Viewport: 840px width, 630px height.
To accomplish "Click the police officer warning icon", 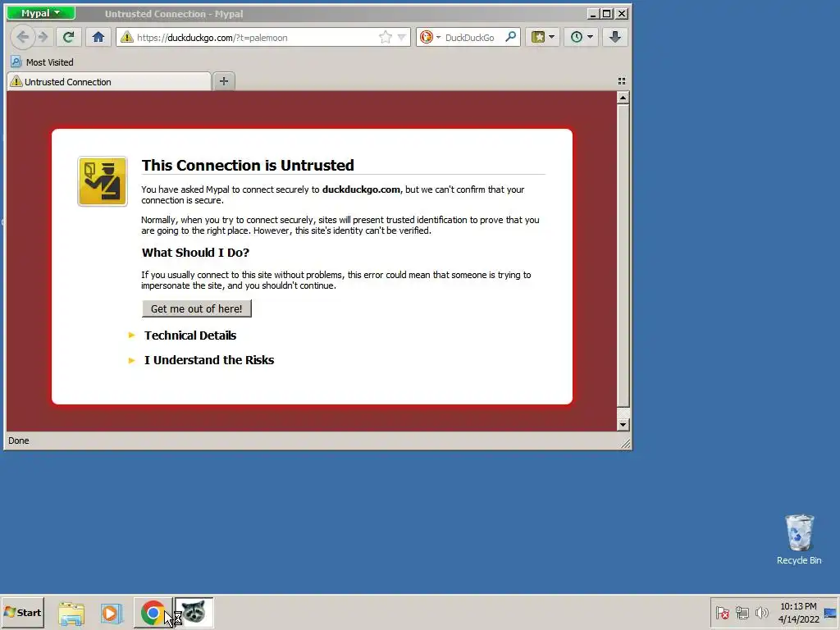I will (x=103, y=181).
